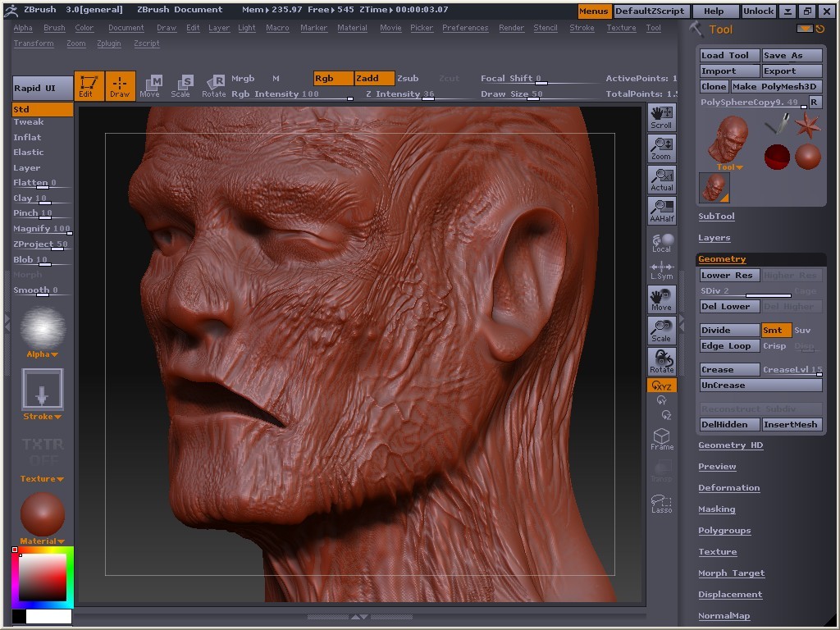
Task: Click the Tool palette hammer icon
Action: coord(696,29)
